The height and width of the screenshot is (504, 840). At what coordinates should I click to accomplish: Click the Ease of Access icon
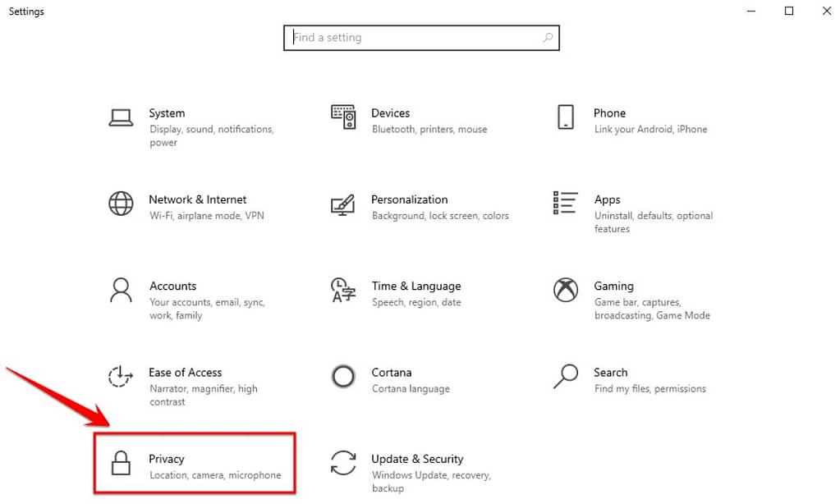[x=121, y=376]
